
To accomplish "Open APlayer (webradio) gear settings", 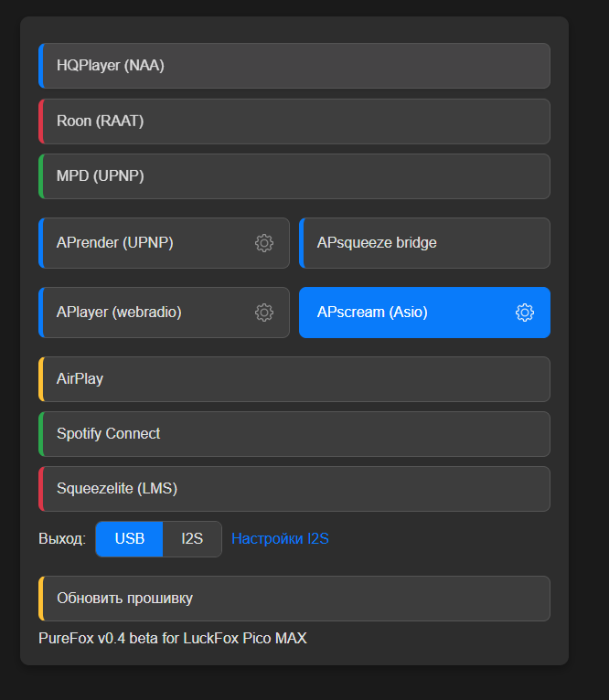I will 264,313.
